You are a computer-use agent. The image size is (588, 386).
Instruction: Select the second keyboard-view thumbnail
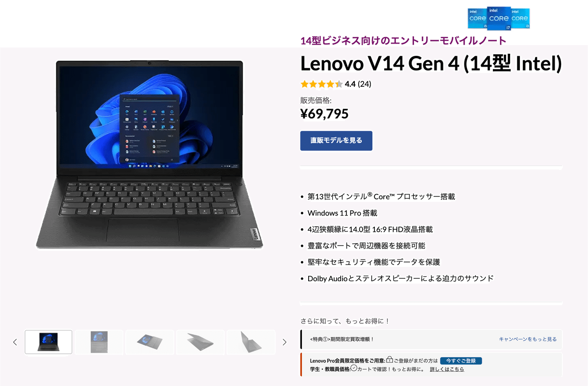pos(99,342)
